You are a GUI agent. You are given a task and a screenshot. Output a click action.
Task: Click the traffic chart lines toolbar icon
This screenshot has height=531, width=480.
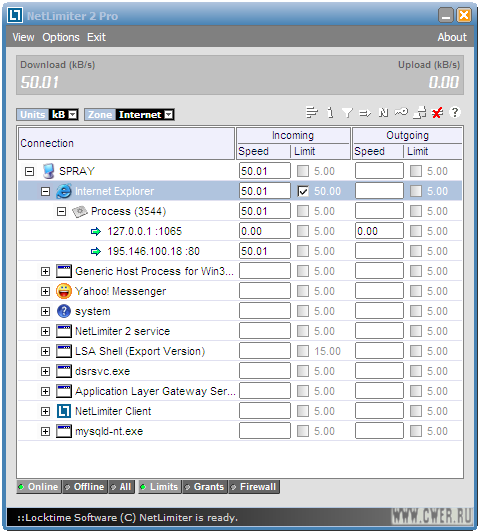click(312, 112)
